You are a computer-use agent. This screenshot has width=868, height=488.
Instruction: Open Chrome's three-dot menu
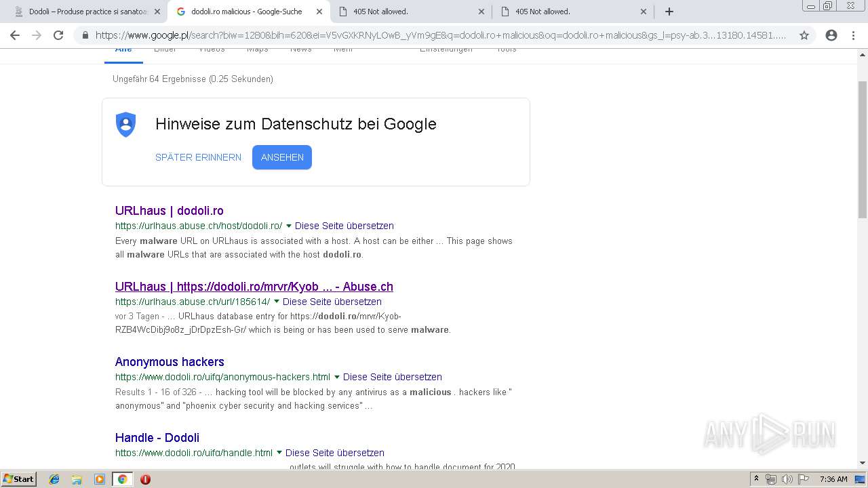(853, 35)
